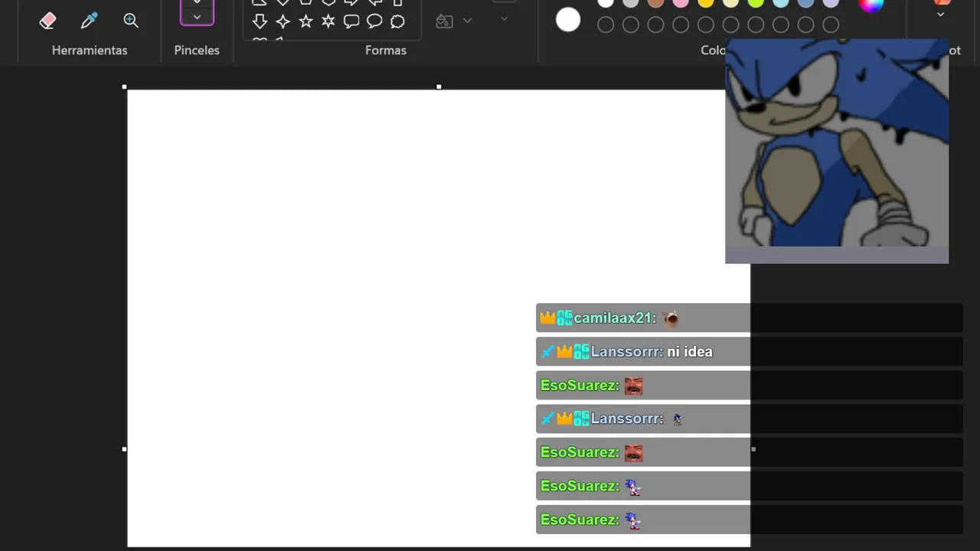The height and width of the screenshot is (551, 980).
Task: Expand the Copilot dropdown chevron
Action: click(x=941, y=14)
